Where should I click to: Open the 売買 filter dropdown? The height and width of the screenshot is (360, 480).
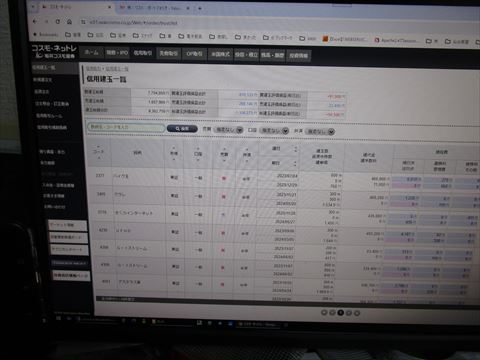pos(228,130)
